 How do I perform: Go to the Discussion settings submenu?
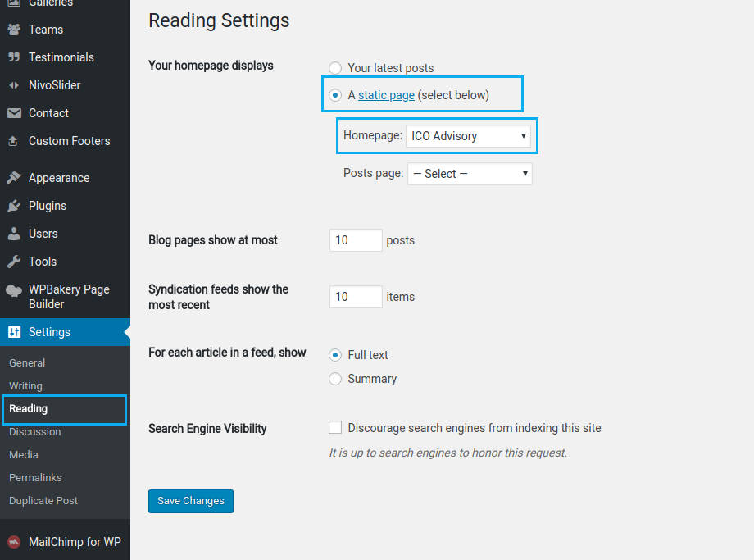point(34,431)
